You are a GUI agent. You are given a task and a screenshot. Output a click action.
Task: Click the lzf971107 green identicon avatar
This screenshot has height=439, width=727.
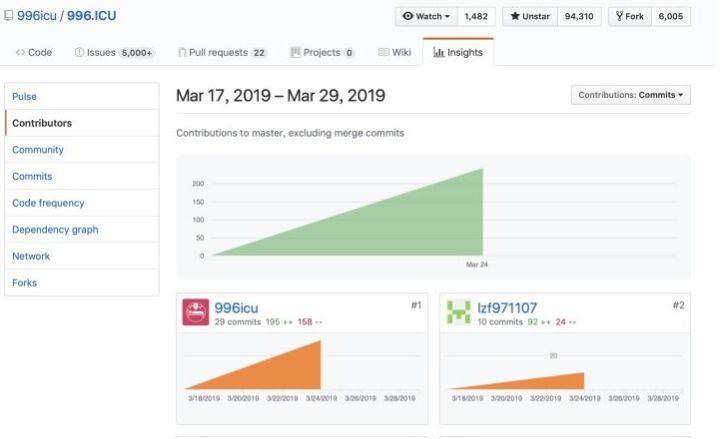[459, 312]
